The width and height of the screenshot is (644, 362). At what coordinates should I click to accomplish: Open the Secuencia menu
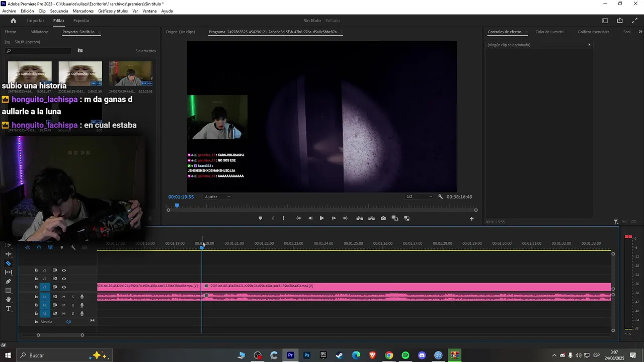click(x=59, y=11)
